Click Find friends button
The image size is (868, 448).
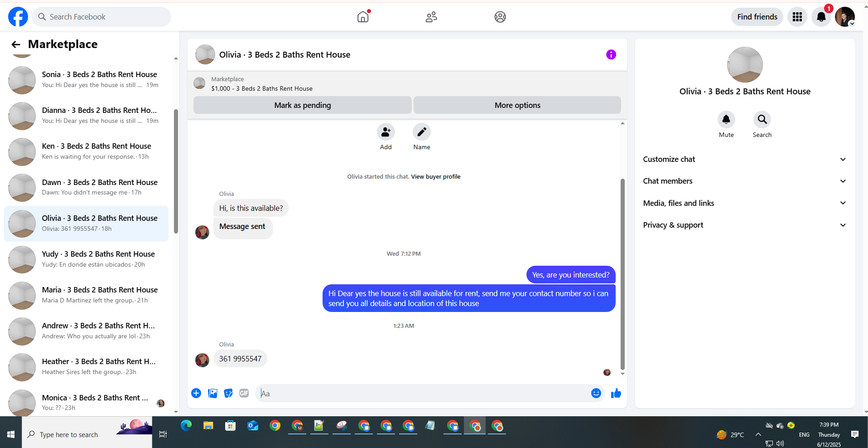pos(757,17)
